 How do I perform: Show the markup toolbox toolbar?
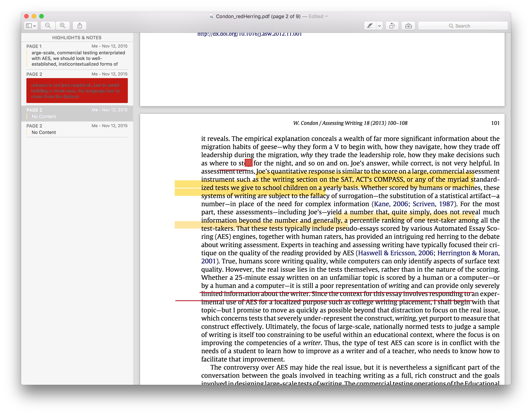[409, 26]
